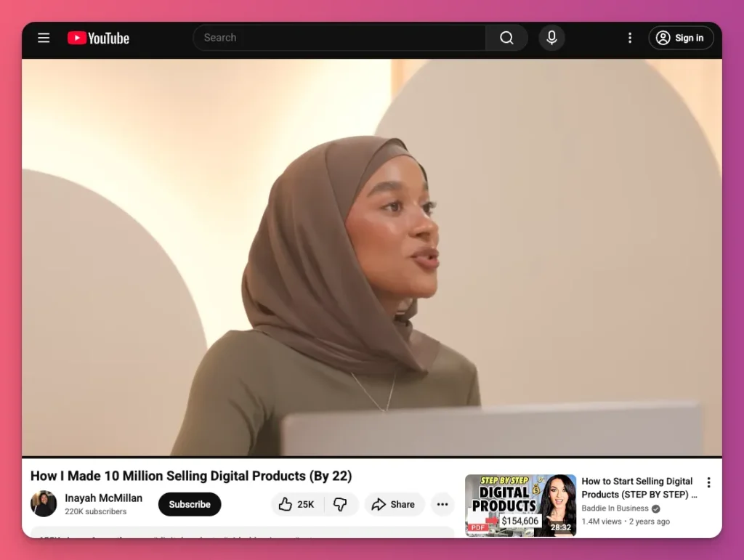Open the three-dot menu below the video
This screenshot has height=560, width=744.
(x=442, y=504)
